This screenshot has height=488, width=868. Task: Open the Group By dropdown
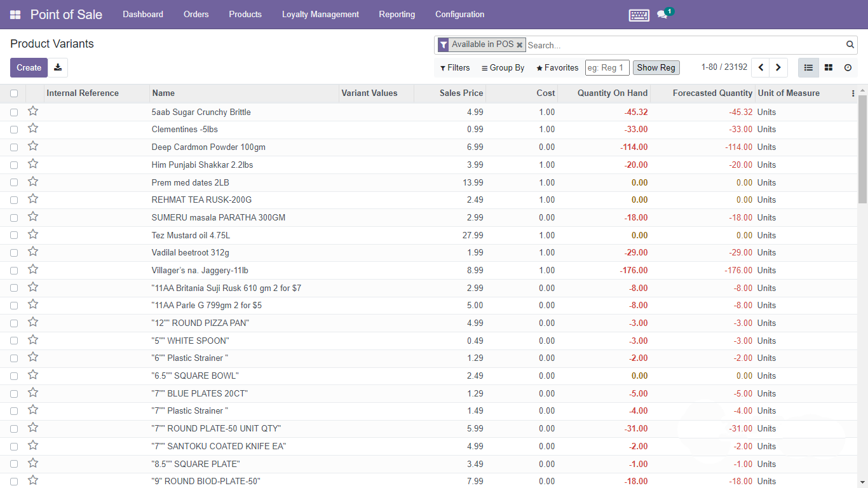tap(503, 68)
